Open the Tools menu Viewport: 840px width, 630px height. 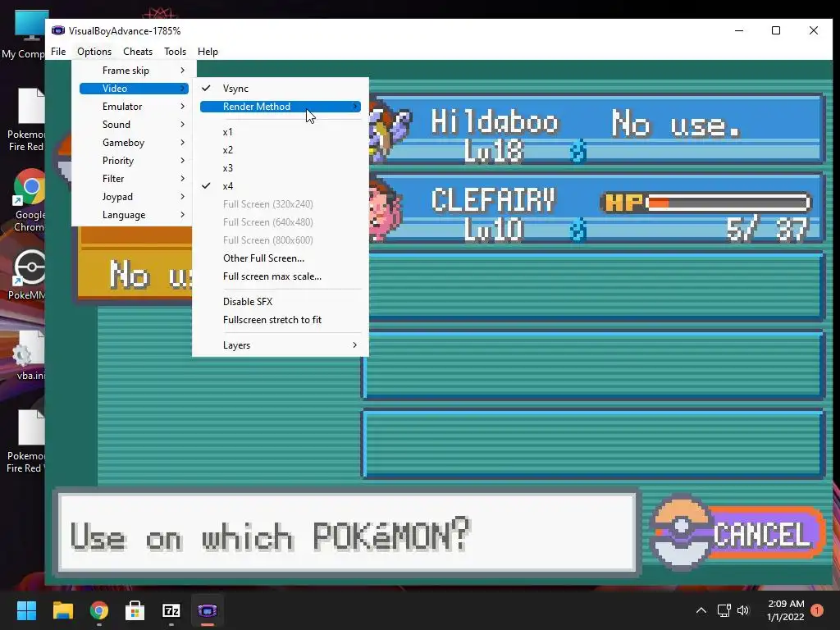click(x=176, y=52)
